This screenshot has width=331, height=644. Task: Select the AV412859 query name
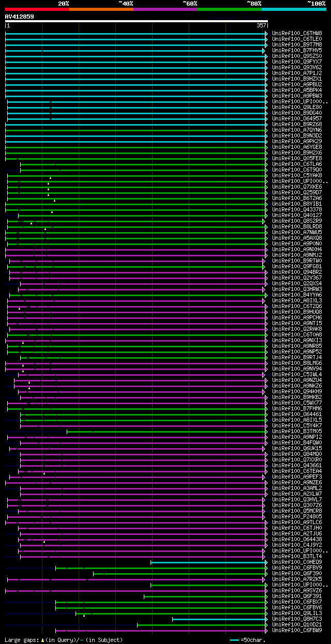point(20,17)
